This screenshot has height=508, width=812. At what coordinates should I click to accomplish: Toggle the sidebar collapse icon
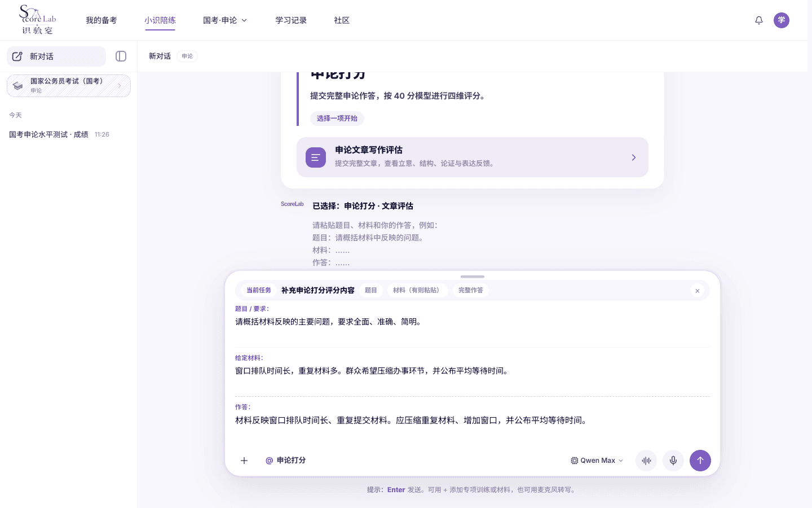[x=121, y=56]
